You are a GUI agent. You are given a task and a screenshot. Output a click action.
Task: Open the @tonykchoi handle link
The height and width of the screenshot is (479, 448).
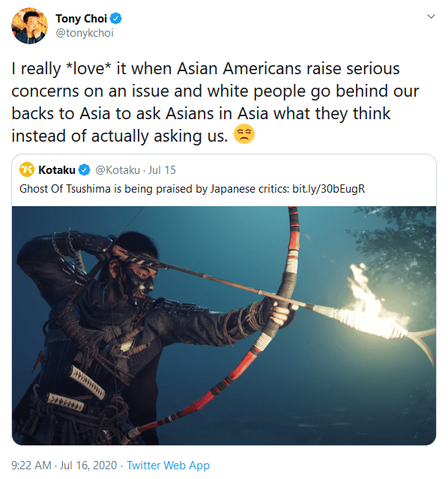click(x=85, y=33)
